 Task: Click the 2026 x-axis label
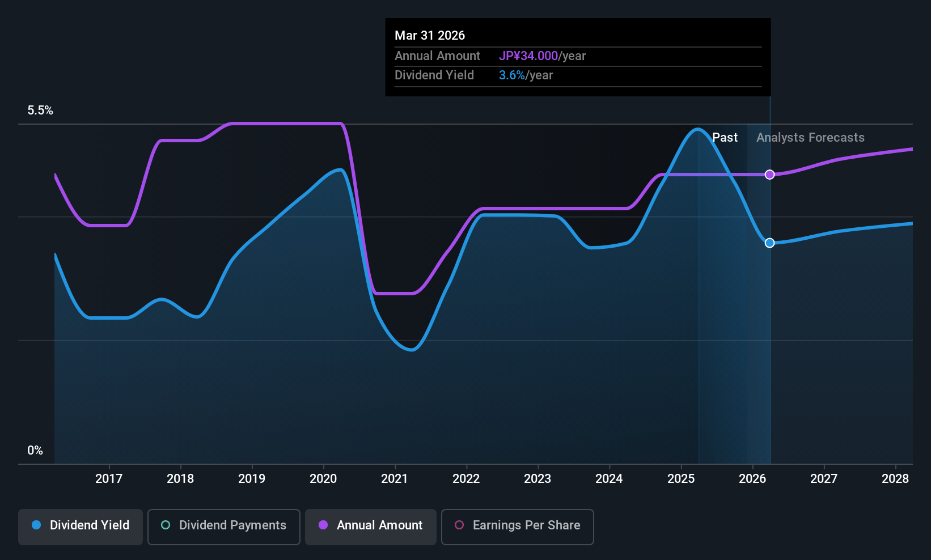pyautogui.click(x=752, y=479)
